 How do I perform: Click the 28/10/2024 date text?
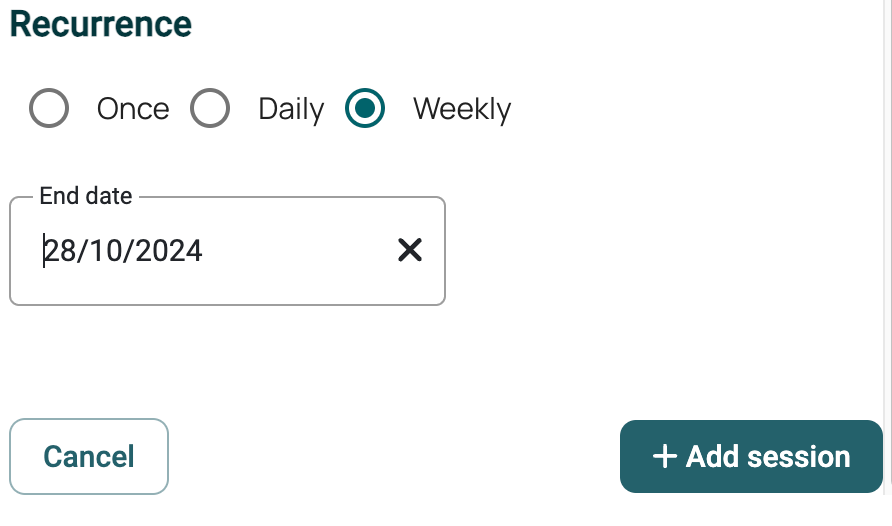coord(124,251)
